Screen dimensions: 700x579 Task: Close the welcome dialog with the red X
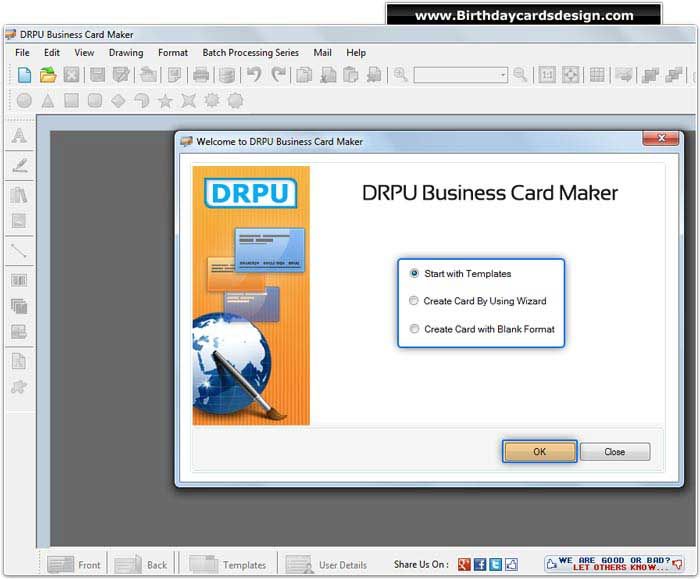tap(661, 138)
